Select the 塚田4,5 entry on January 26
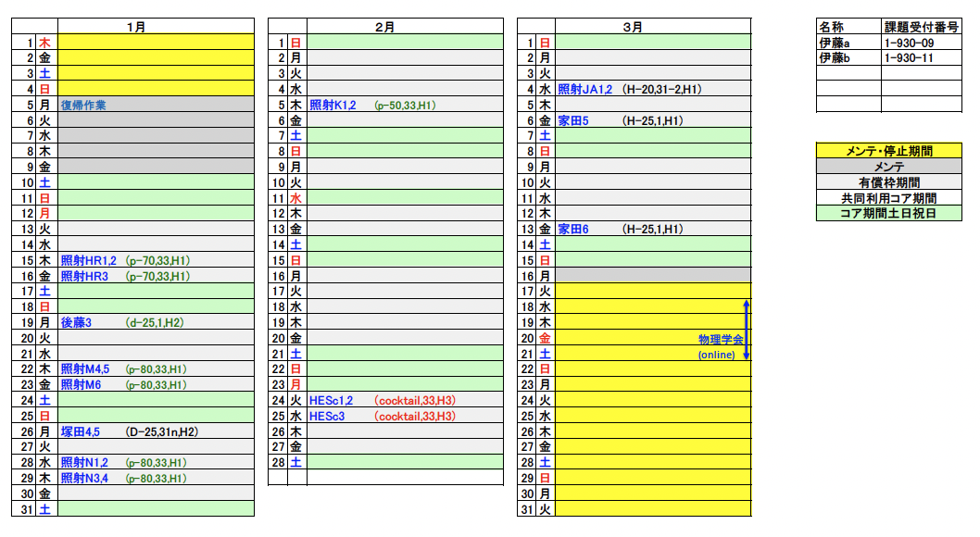Image resolution: width=980 pixels, height=537 pixels. [x=80, y=431]
